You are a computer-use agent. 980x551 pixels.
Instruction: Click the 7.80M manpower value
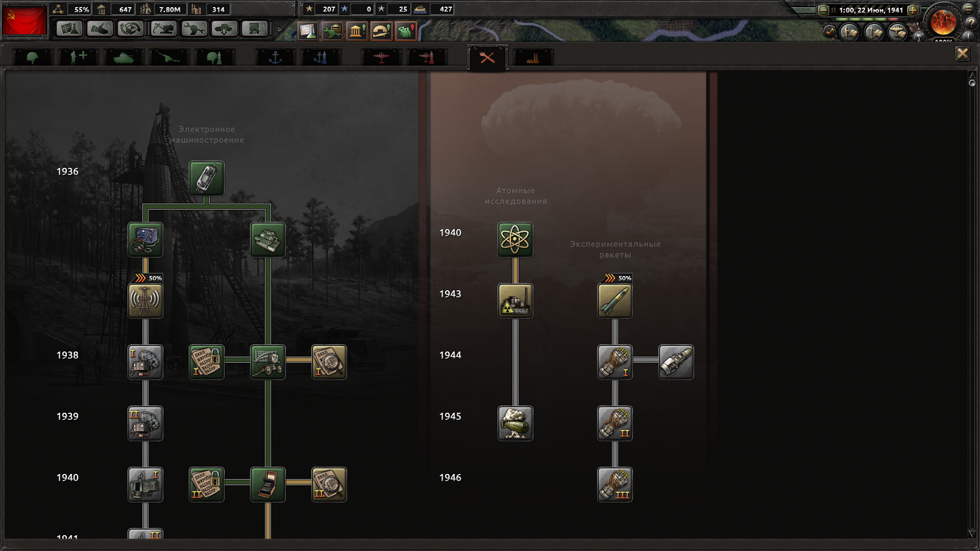coord(169,9)
